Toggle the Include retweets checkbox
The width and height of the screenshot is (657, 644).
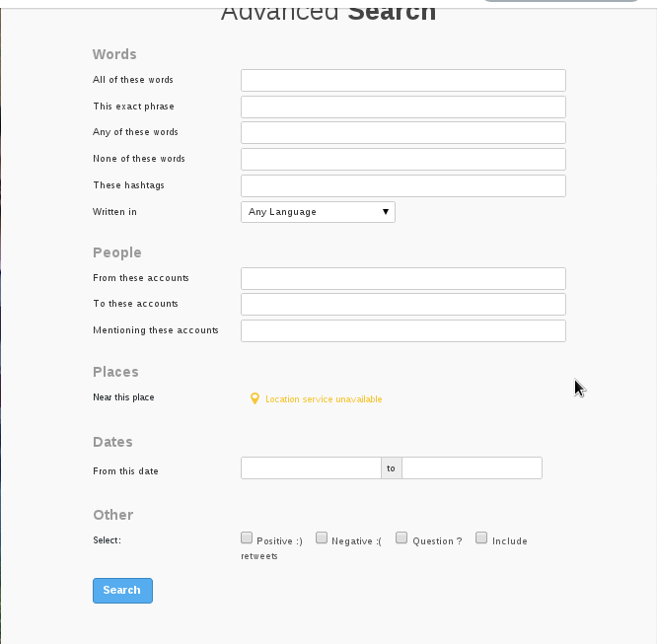click(481, 537)
